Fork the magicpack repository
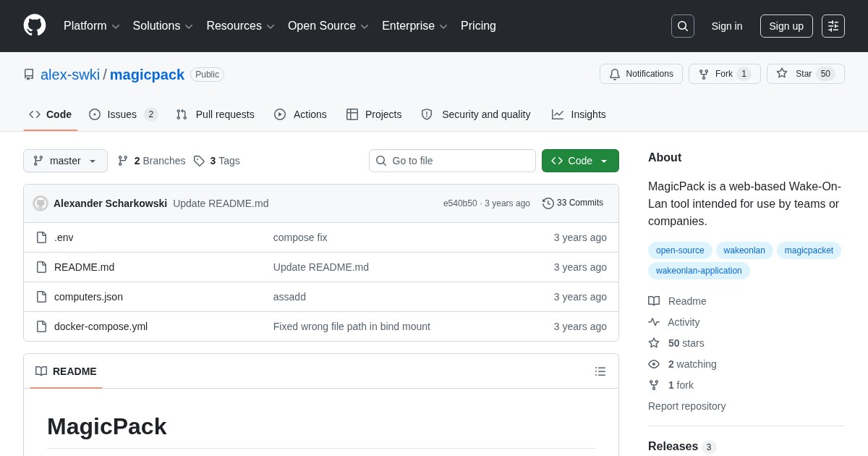This screenshot has width=868, height=456. [725, 74]
